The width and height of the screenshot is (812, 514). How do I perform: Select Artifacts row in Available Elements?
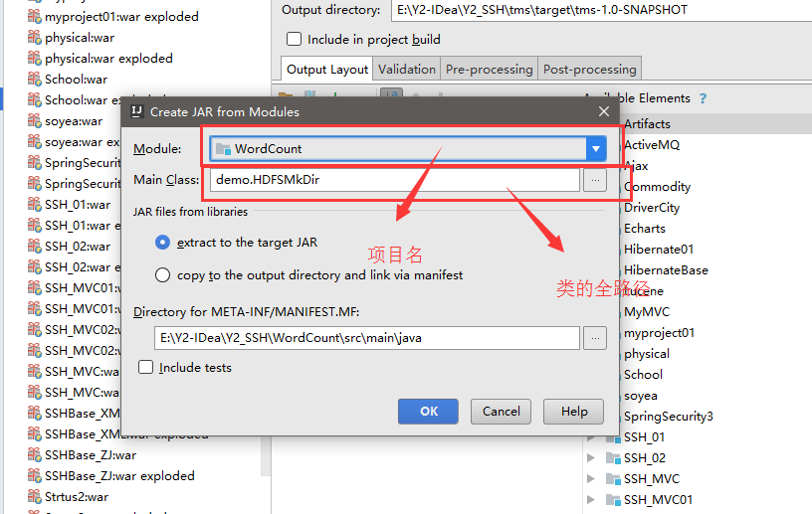pyautogui.click(x=647, y=124)
